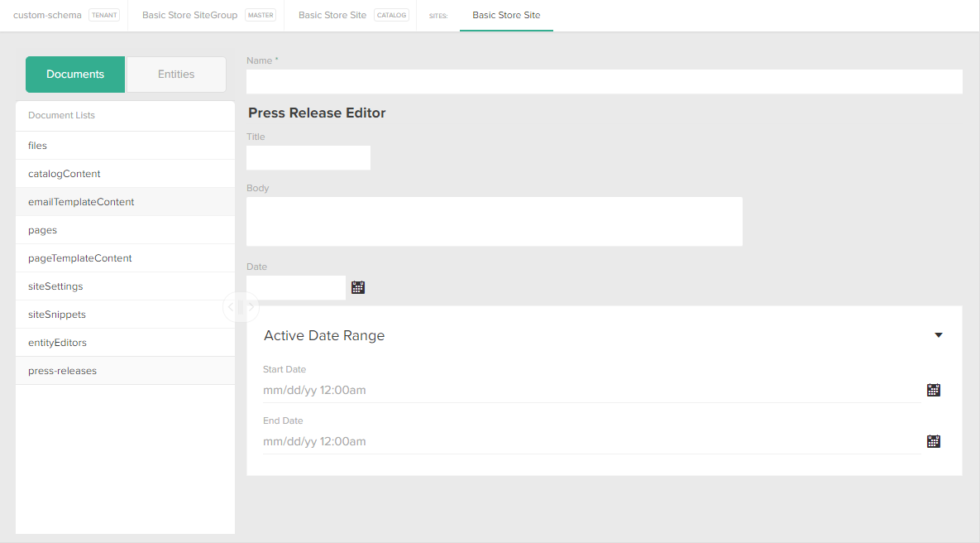Click the left arrow to collapse the document panel
The width and height of the screenshot is (980, 543).
click(x=232, y=307)
